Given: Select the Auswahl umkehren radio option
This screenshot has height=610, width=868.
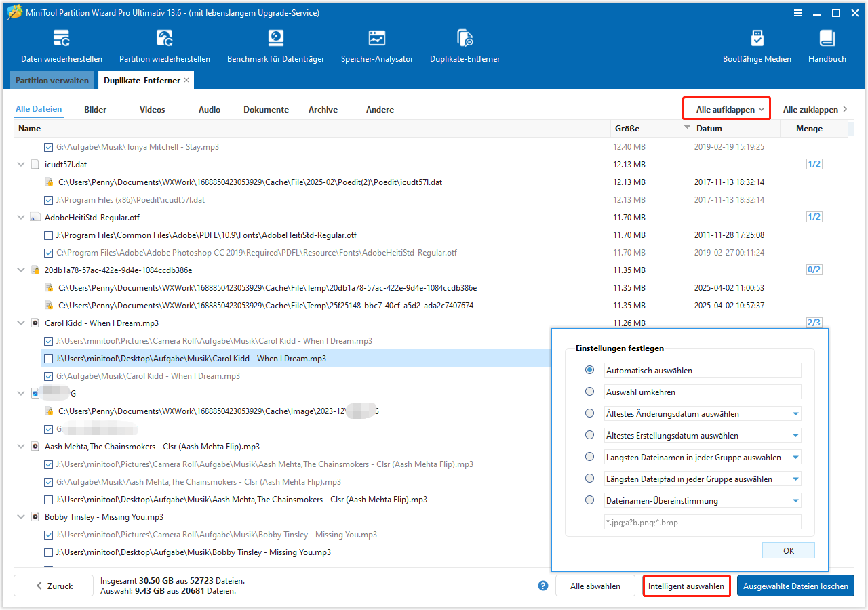Looking at the screenshot, I should [590, 392].
